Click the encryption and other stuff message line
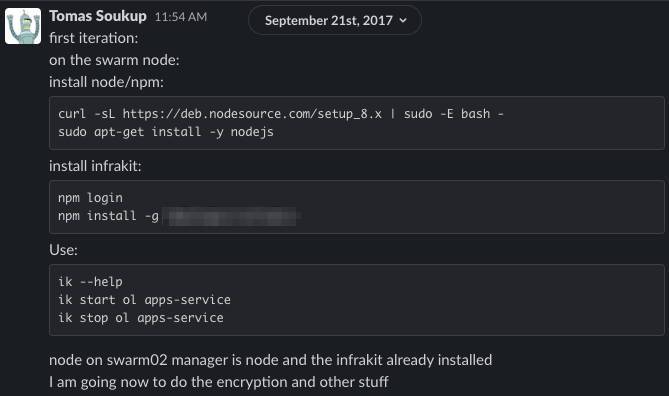 coord(219,382)
